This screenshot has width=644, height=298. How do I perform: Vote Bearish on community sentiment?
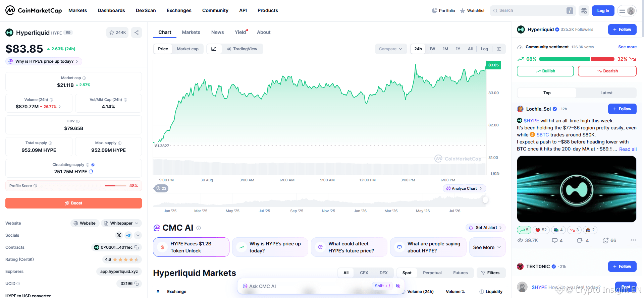click(x=607, y=71)
